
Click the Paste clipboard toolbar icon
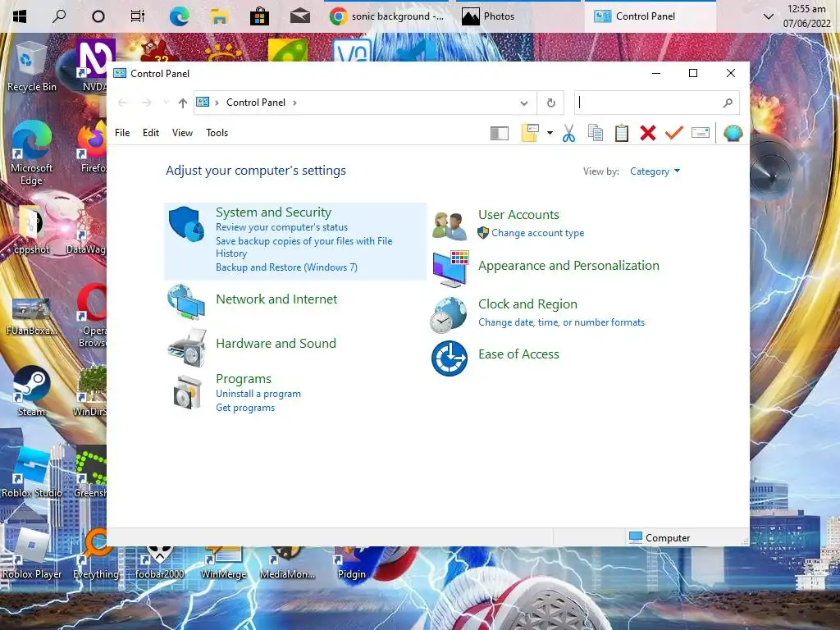[622, 133]
